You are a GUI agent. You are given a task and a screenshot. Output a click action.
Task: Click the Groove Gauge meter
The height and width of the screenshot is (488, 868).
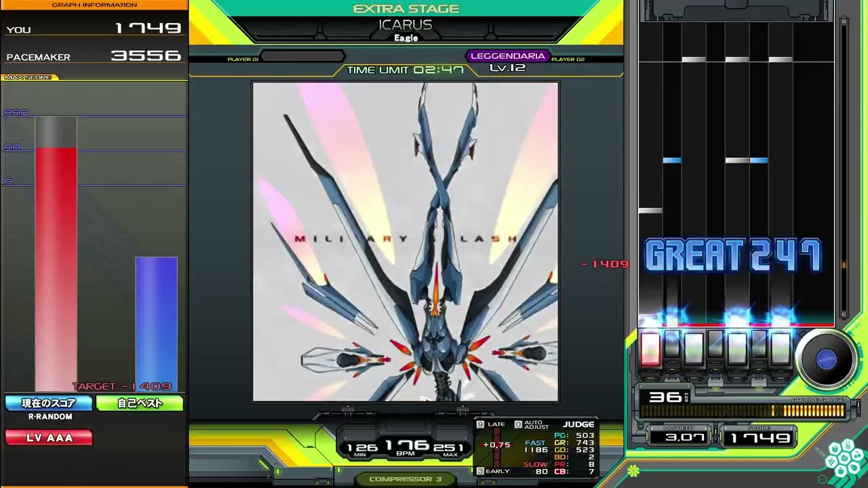point(743,410)
